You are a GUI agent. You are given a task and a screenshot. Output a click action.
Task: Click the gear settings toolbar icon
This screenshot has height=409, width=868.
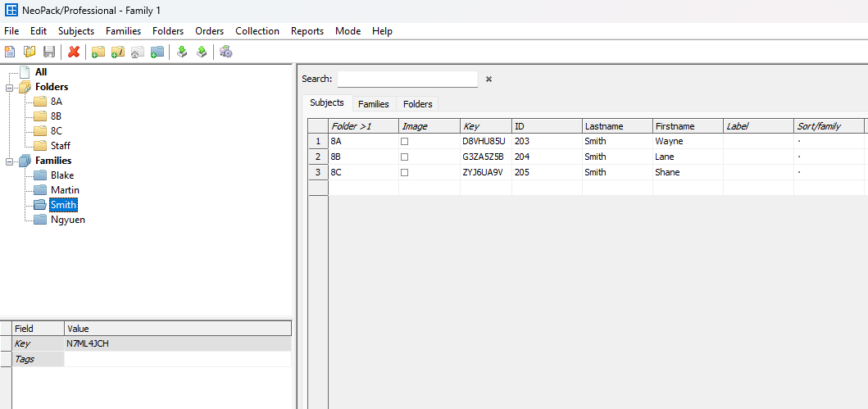coord(225,52)
